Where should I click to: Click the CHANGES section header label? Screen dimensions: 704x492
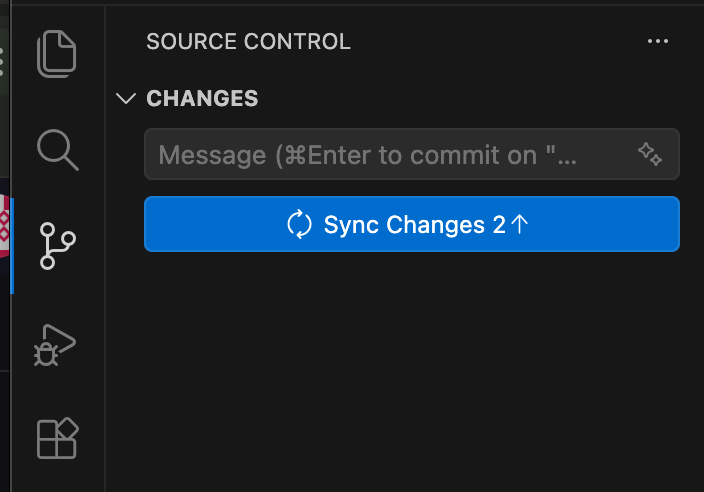click(x=202, y=98)
